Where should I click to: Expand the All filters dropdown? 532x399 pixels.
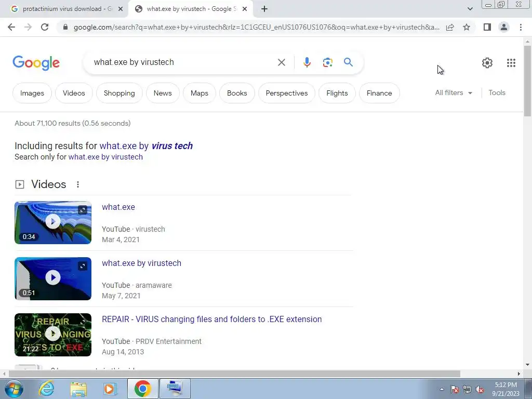point(454,92)
